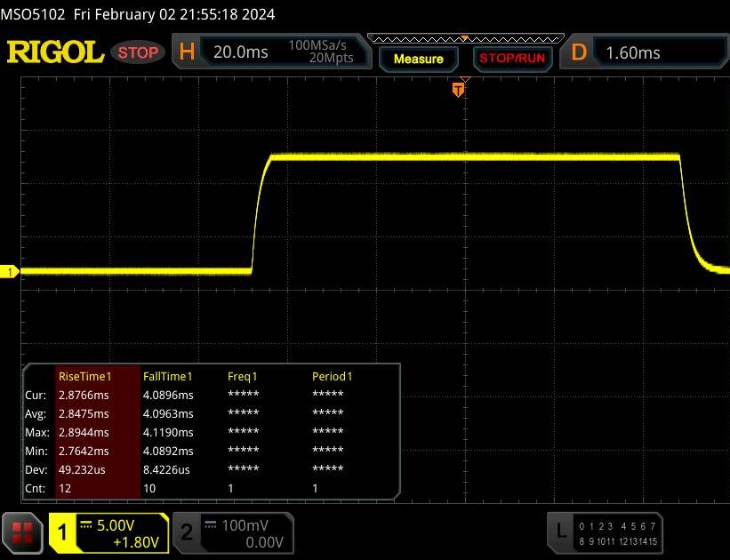730x560 pixels.
Task: Open the horizontal timebase H 20.0ms panel
Action: click(x=271, y=52)
